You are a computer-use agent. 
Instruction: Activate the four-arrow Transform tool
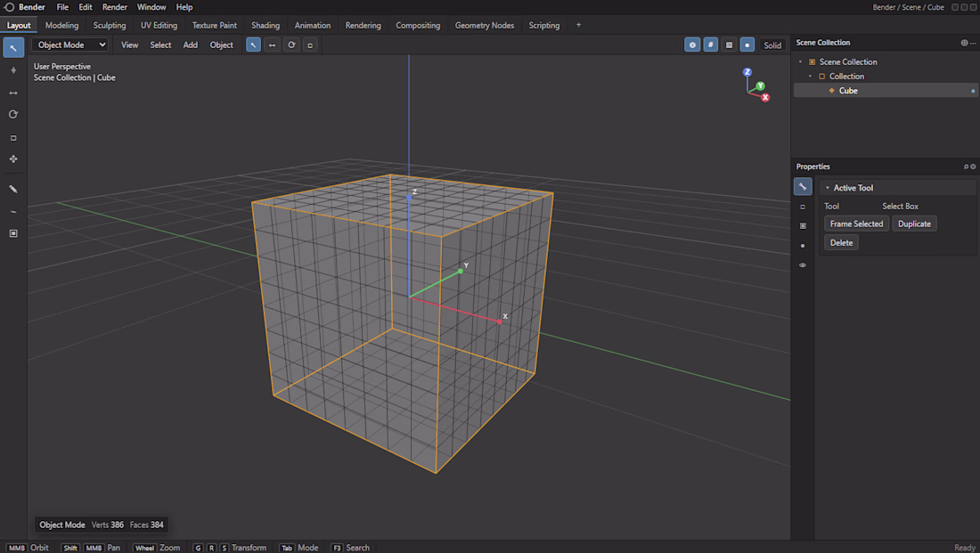tap(13, 159)
